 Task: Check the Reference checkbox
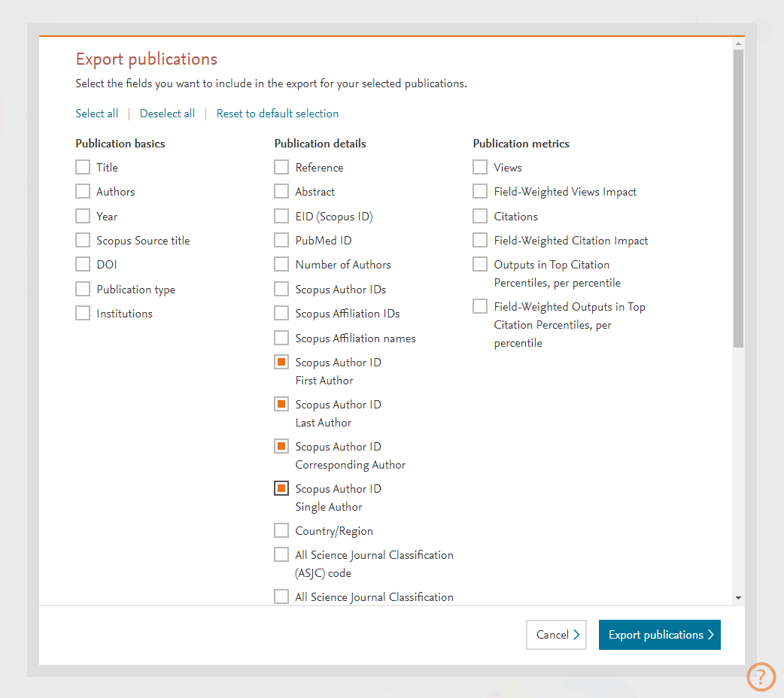pos(281,167)
